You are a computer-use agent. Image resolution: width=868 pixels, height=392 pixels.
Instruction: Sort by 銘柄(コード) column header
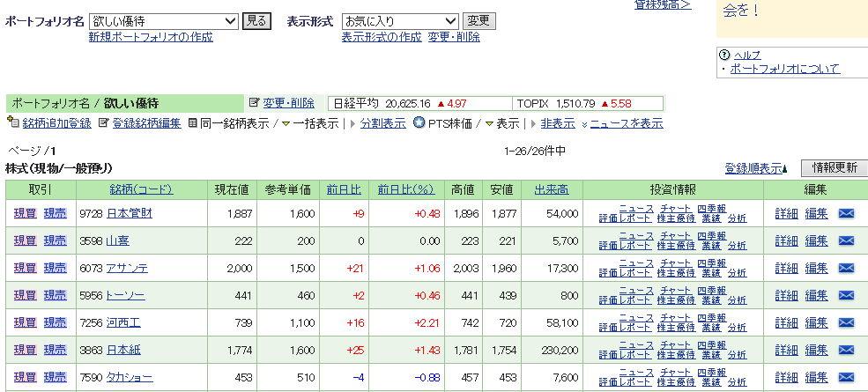click(141, 190)
